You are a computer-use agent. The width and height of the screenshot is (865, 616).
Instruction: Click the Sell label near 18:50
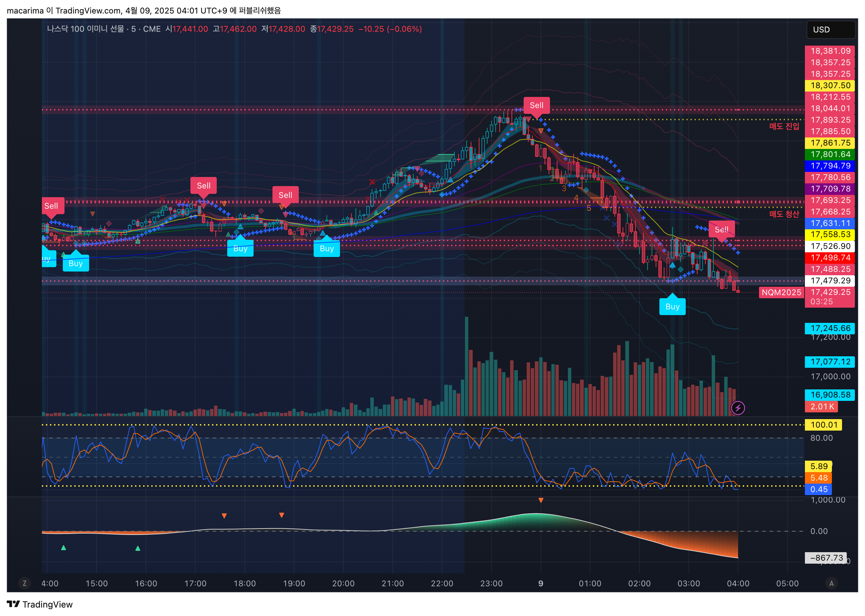[x=285, y=195]
